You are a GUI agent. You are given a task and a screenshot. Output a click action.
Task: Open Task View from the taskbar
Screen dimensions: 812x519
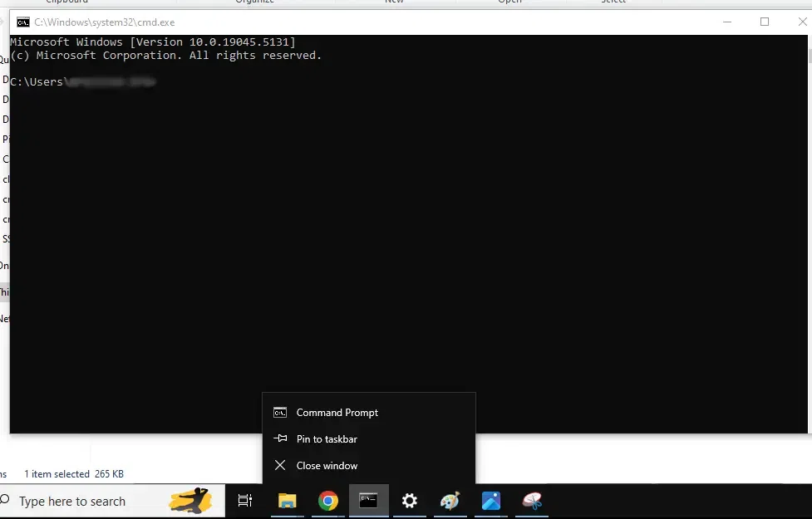(x=245, y=501)
